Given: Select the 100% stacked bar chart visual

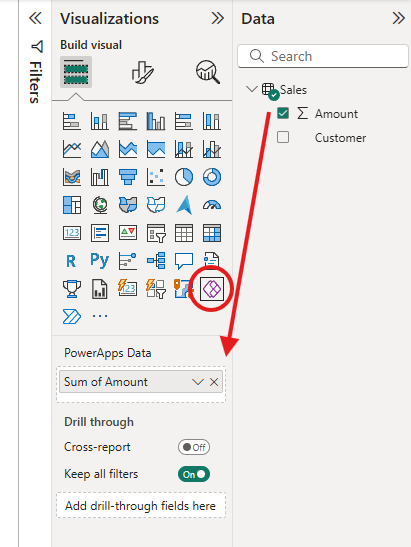Looking at the screenshot, I should 184,121.
